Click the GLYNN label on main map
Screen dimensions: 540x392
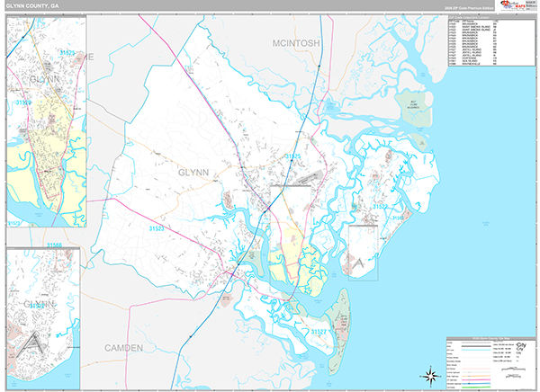193,173
